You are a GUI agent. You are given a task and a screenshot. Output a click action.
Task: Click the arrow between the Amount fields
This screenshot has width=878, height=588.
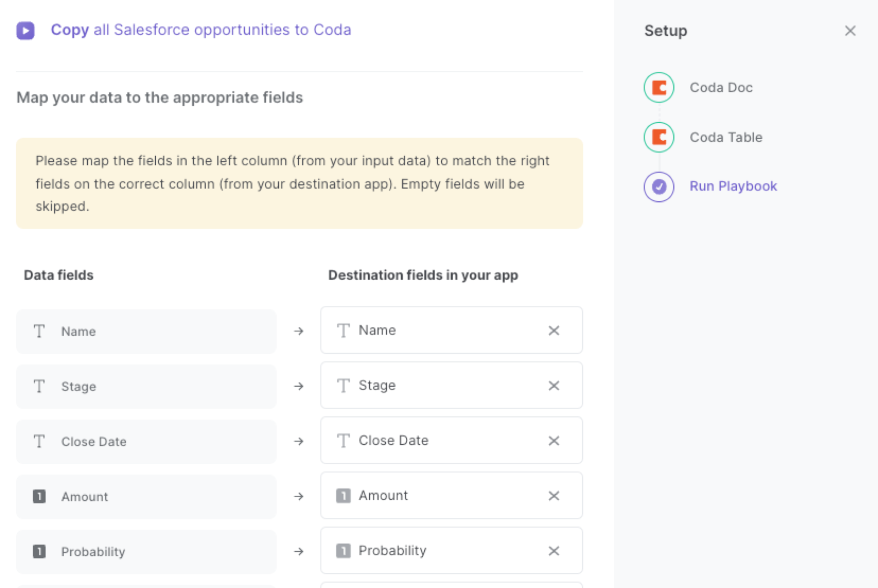299,496
